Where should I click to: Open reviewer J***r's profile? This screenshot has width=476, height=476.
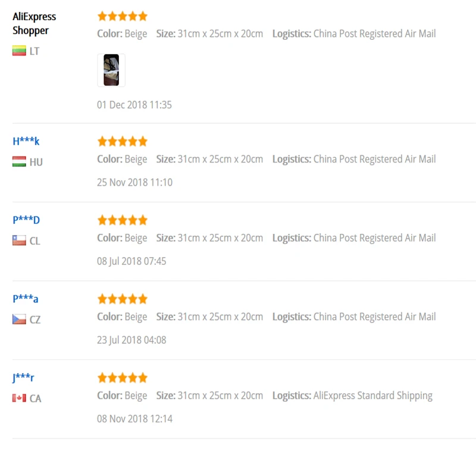(x=23, y=378)
